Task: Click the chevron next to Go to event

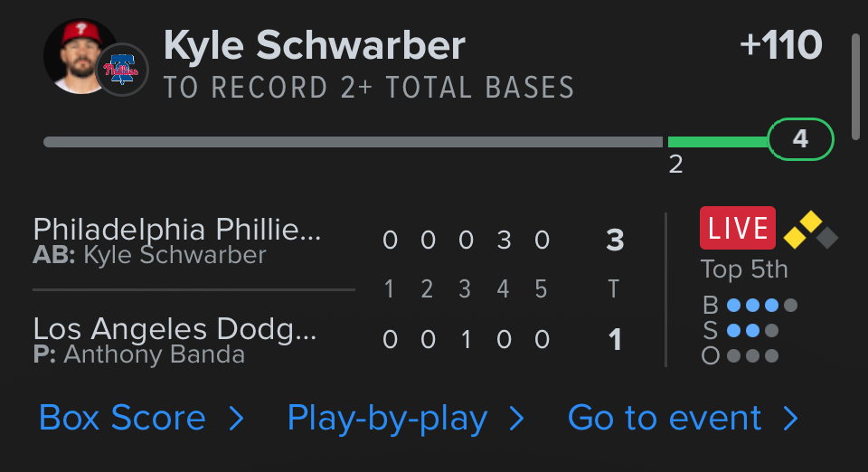Action: (790, 418)
